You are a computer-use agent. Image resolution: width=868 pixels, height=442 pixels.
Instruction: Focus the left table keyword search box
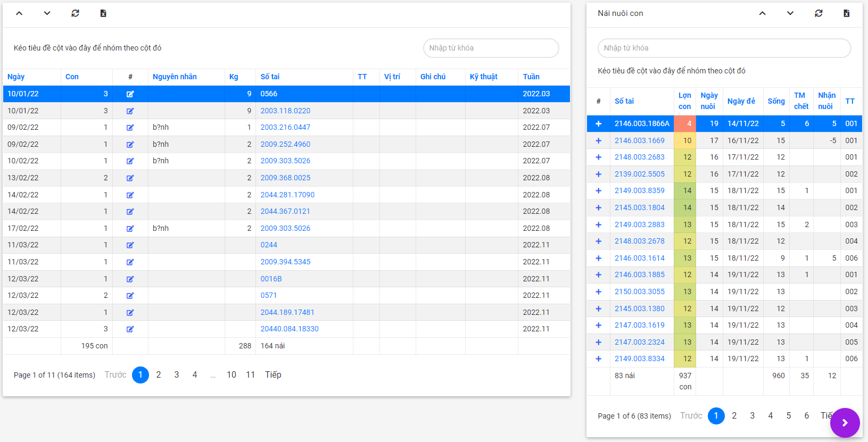point(491,48)
